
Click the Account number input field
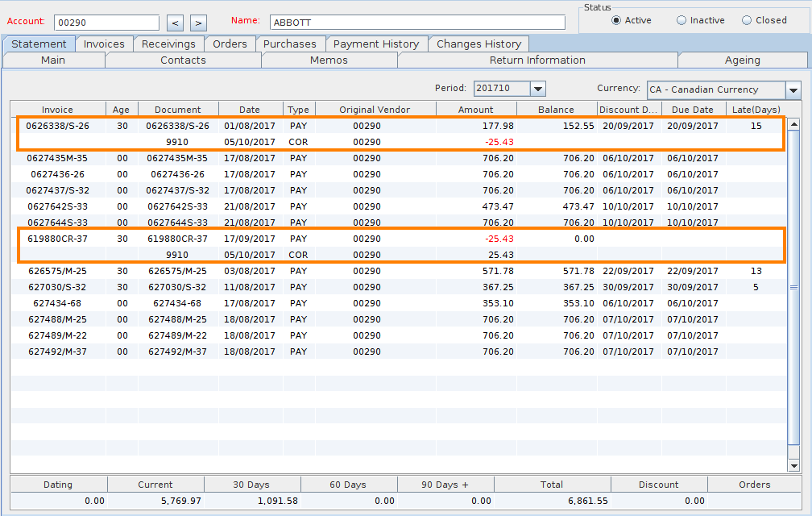(106, 23)
